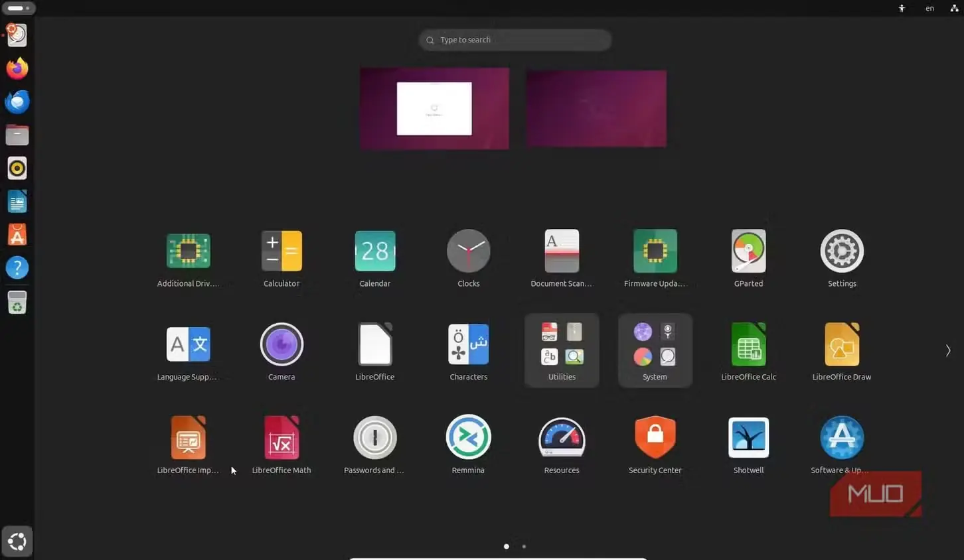Open Document Scanner from the grid

tap(562, 251)
